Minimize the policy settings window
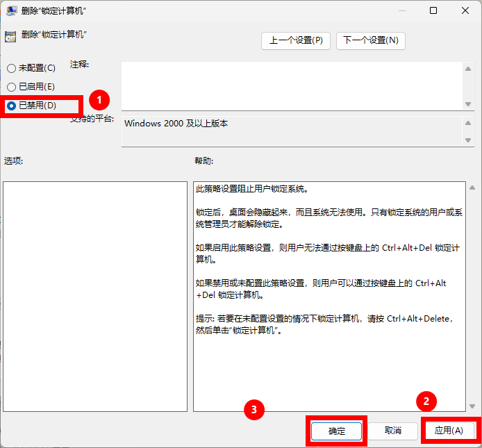 [402, 11]
